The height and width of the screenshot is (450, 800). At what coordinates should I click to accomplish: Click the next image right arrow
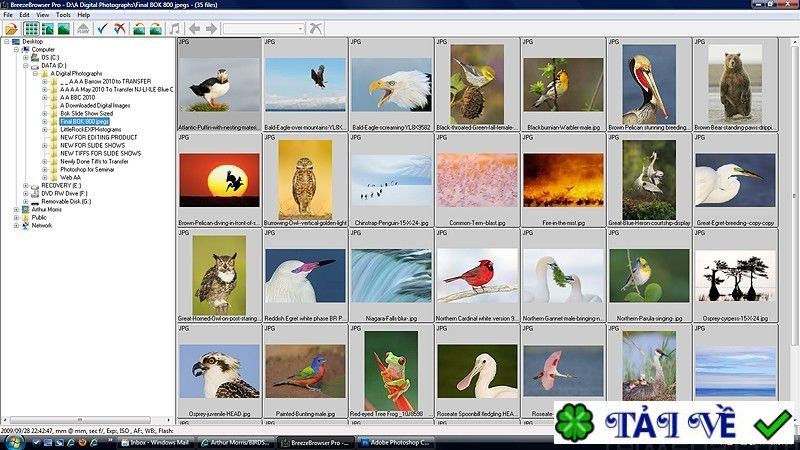click(x=211, y=29)
